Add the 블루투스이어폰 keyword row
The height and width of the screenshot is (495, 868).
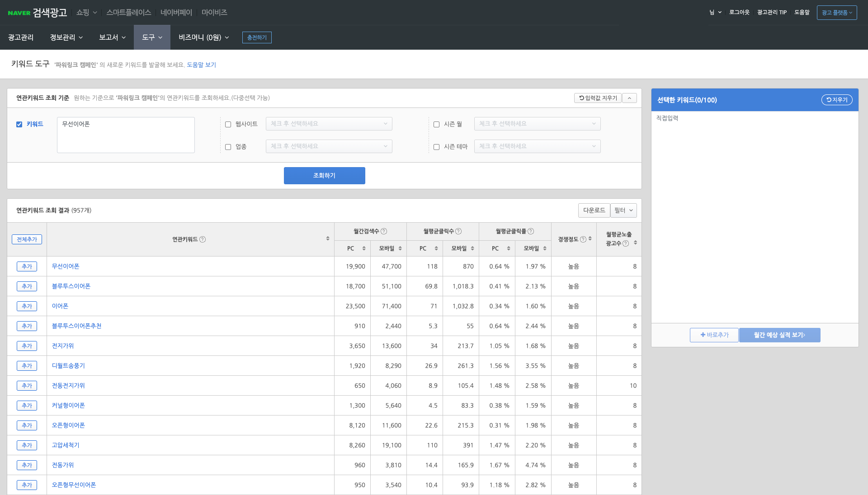coord(27,286)
